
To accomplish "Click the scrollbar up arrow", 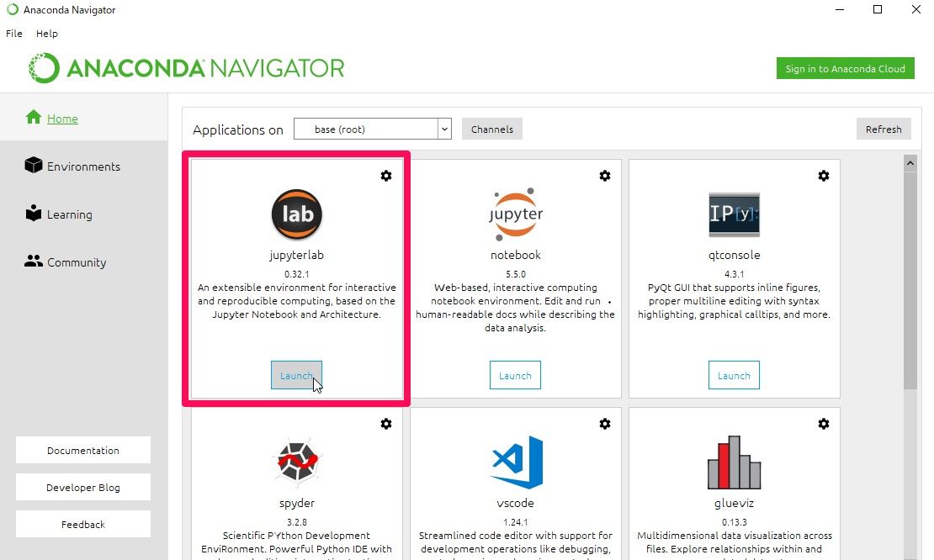I will [x=910, y=162].
